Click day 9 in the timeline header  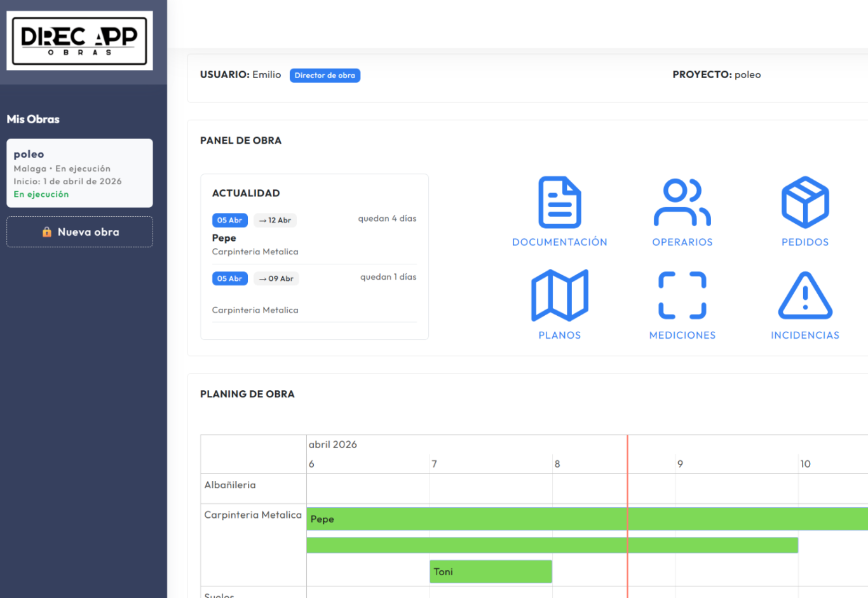point(680,464)
